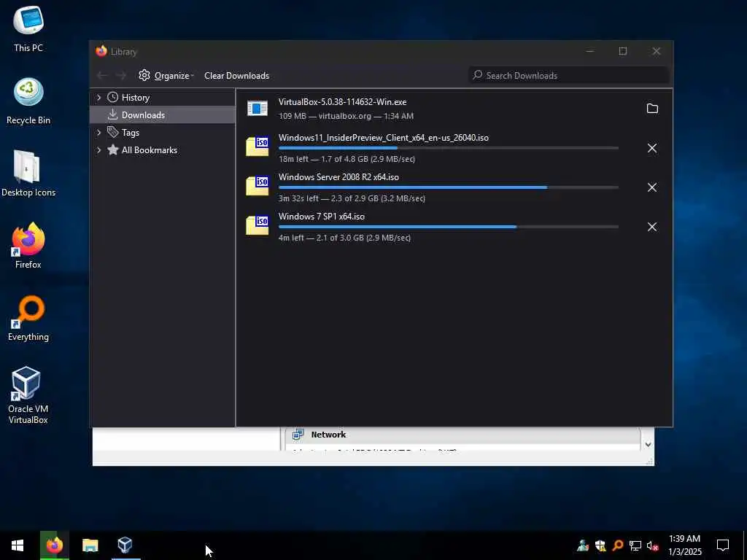Open the Windows Security tray icon
747x560 pixels.
[600, 545]
